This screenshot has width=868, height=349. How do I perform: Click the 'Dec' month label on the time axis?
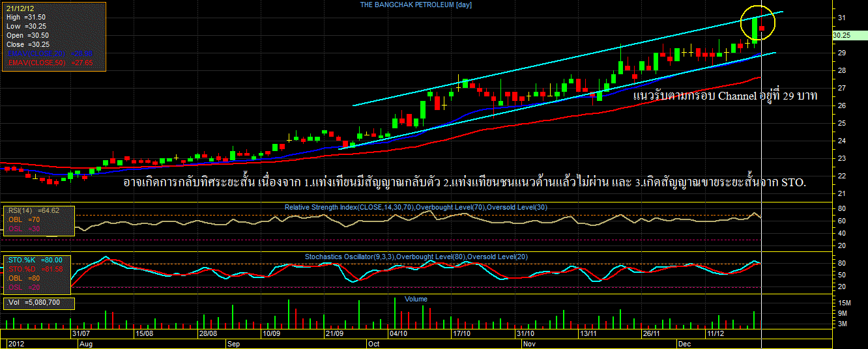pos(684,343)
